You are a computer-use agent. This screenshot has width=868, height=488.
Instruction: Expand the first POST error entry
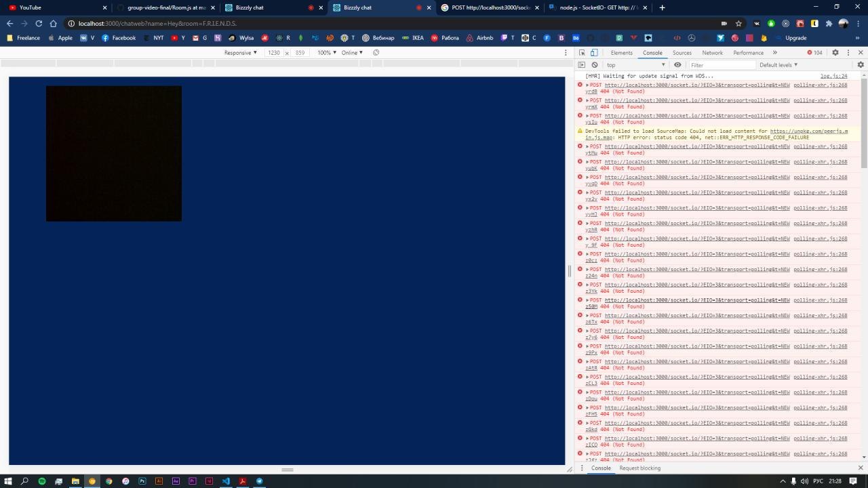(587, 85)
